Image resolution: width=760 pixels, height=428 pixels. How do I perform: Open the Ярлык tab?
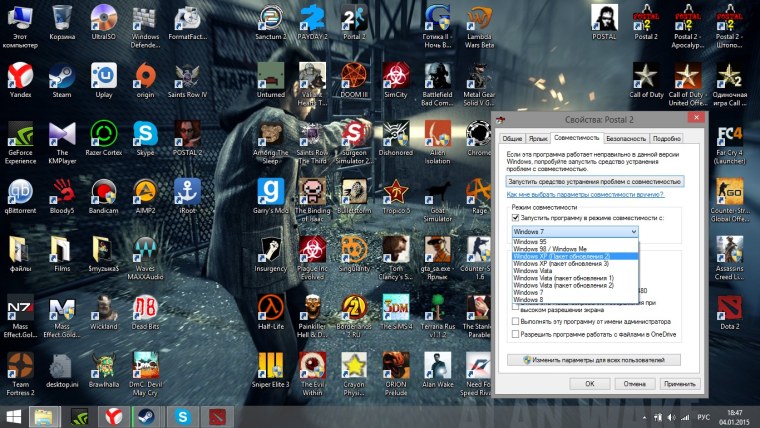tap(538, 138)
